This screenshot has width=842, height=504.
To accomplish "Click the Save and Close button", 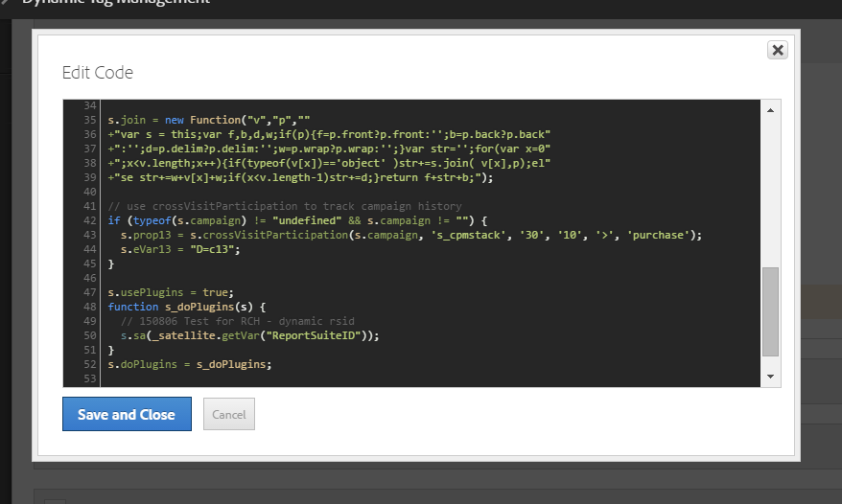I will click(127, 414).
